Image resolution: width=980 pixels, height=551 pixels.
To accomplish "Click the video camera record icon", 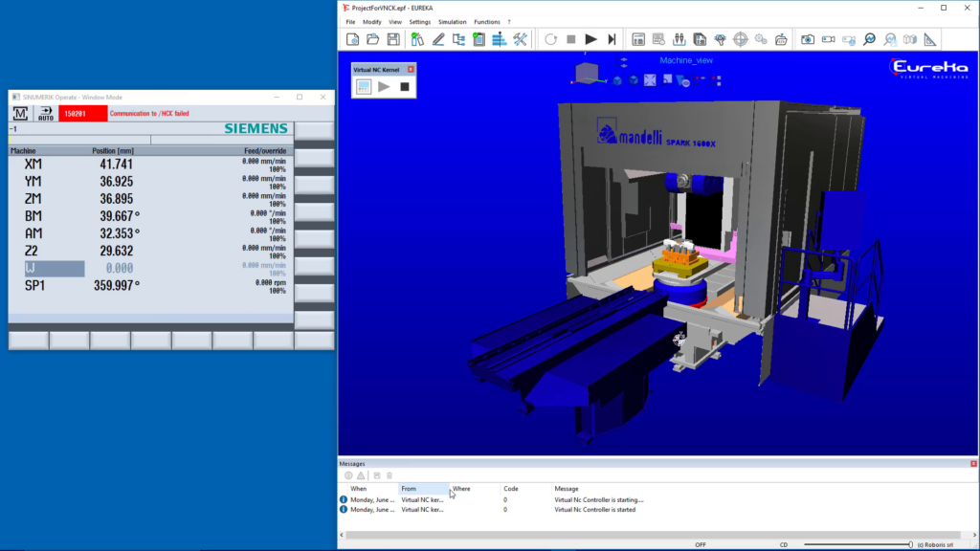I will [x=828, y=39].
